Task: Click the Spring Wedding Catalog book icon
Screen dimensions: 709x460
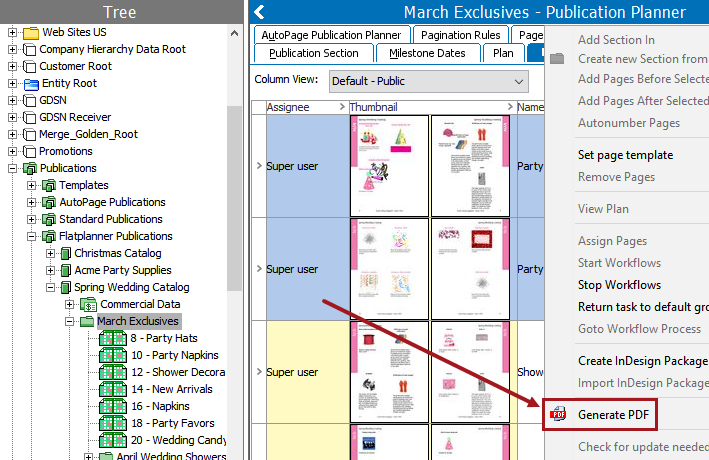Action: pyautogui.click(x=66, y=287)
